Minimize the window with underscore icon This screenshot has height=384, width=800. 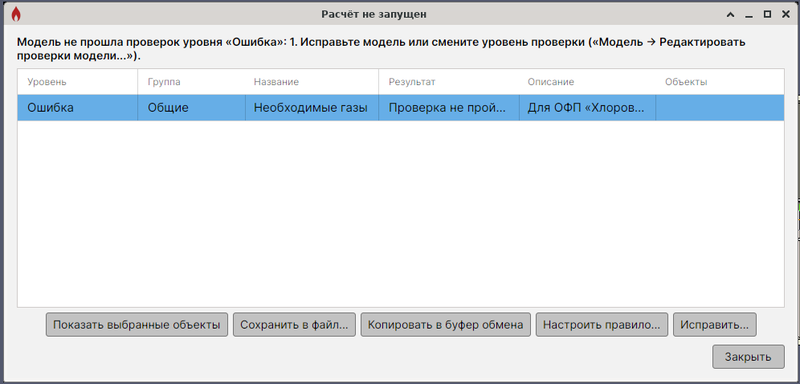tap(749, 15)
